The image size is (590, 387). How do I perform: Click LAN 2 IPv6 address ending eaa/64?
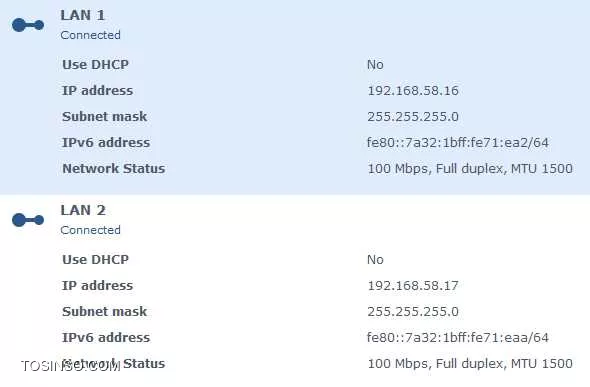point(458,337)
